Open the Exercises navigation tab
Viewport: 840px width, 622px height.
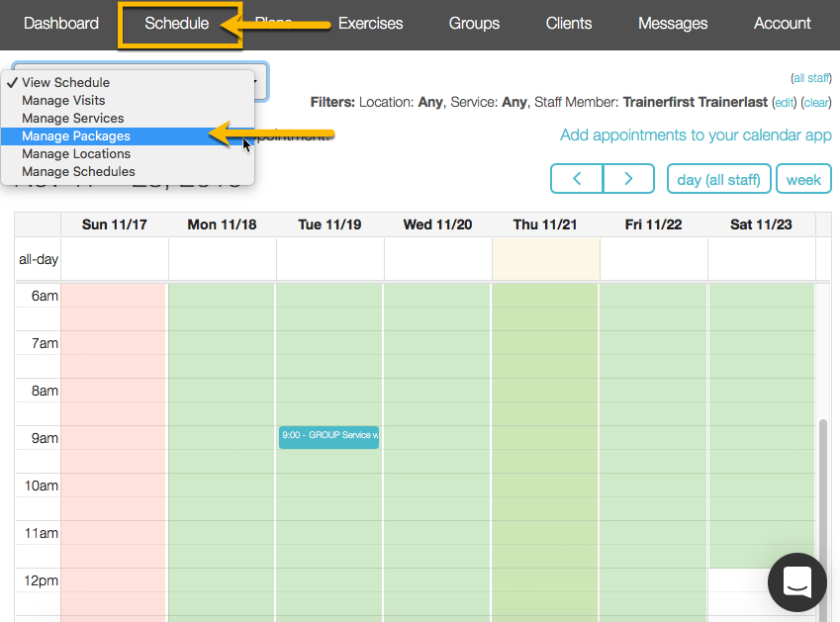[370, 24]
